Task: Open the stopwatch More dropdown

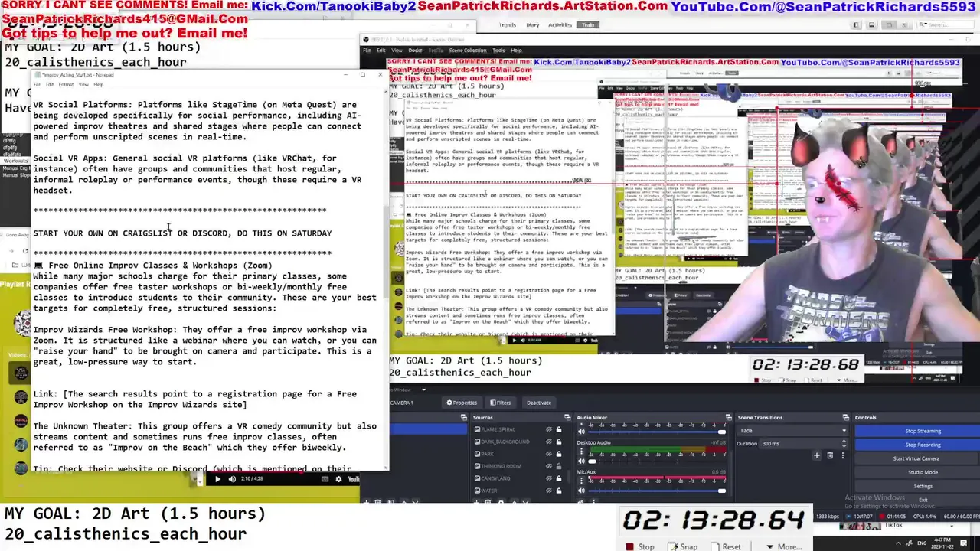Action: click(784, 546)
